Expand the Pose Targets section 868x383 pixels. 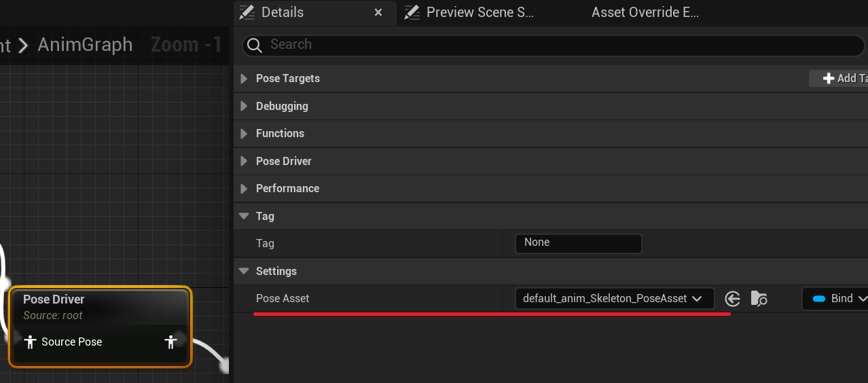point(244,79)
